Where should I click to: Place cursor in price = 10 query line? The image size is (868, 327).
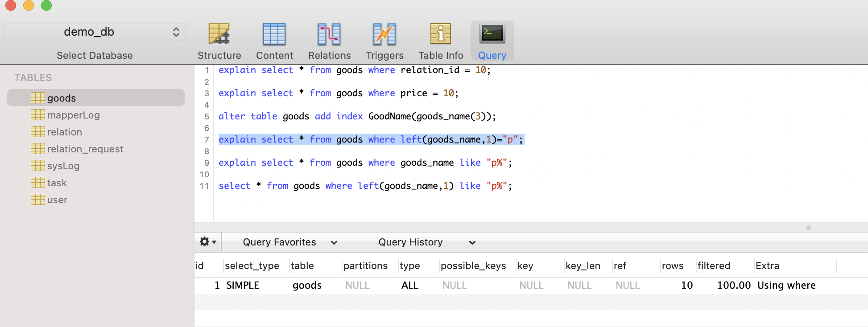pos(339,93)
